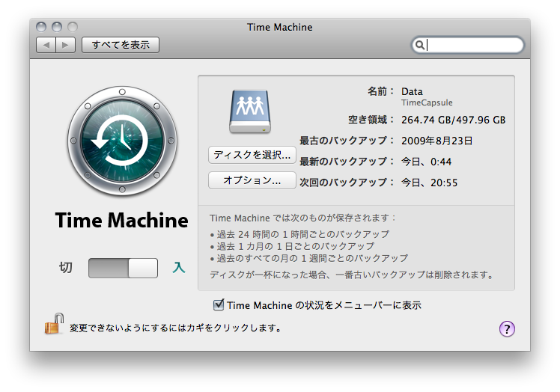Image resolution: width=560 pixels, height=392 pixels.
Task: Click the disk name Data
Action: click(x=412, y=92)
